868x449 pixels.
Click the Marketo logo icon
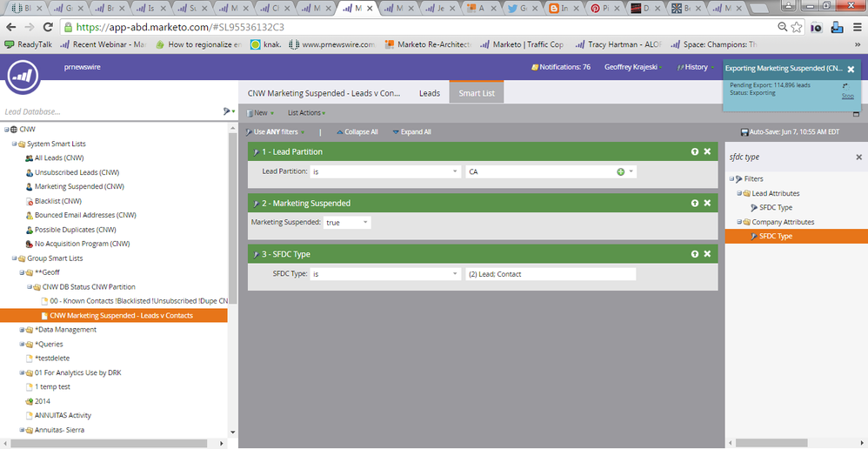tap(22, 73)
